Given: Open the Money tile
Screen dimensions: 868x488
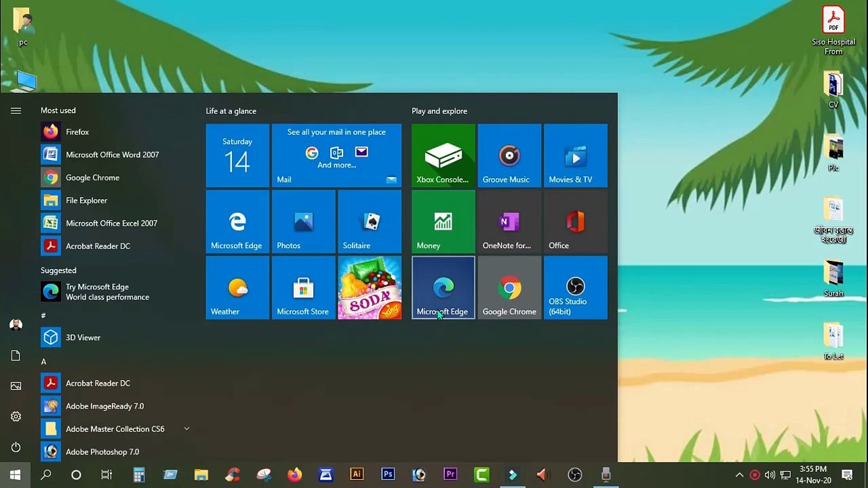Looking at the screenshot, I should click(x=443, y=221).
